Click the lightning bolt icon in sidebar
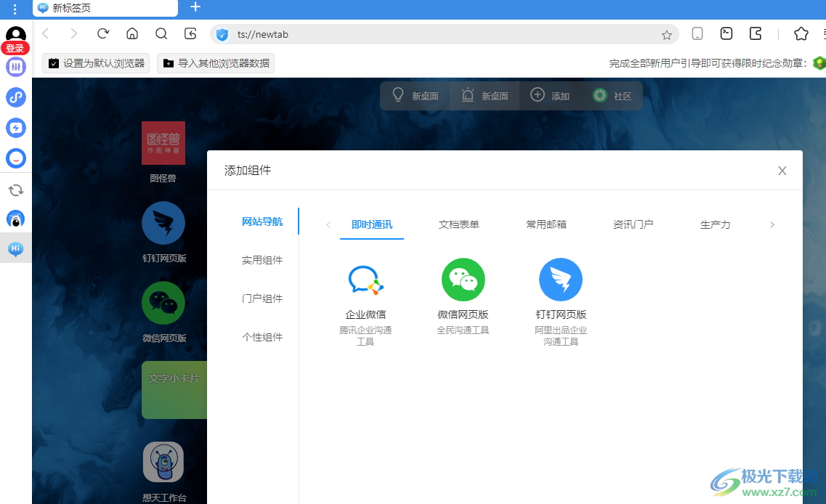This screenshot has width=826, height=504. 15,128
